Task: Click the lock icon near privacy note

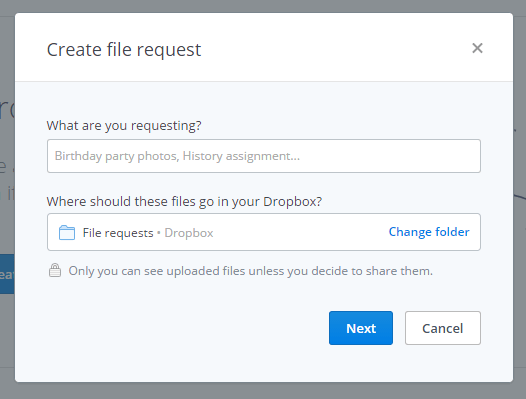Action: click(55, 270)
